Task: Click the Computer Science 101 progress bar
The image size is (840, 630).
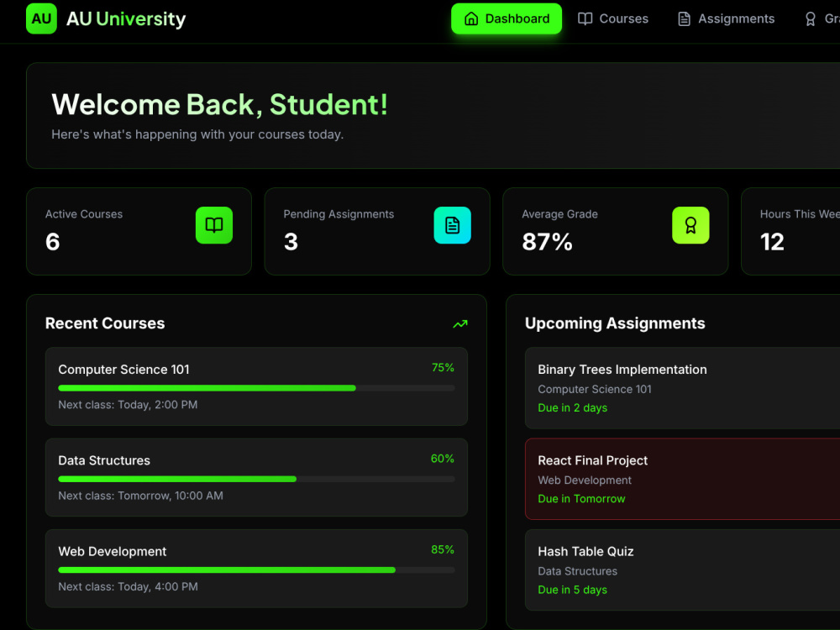Action: tap(256, 388)
